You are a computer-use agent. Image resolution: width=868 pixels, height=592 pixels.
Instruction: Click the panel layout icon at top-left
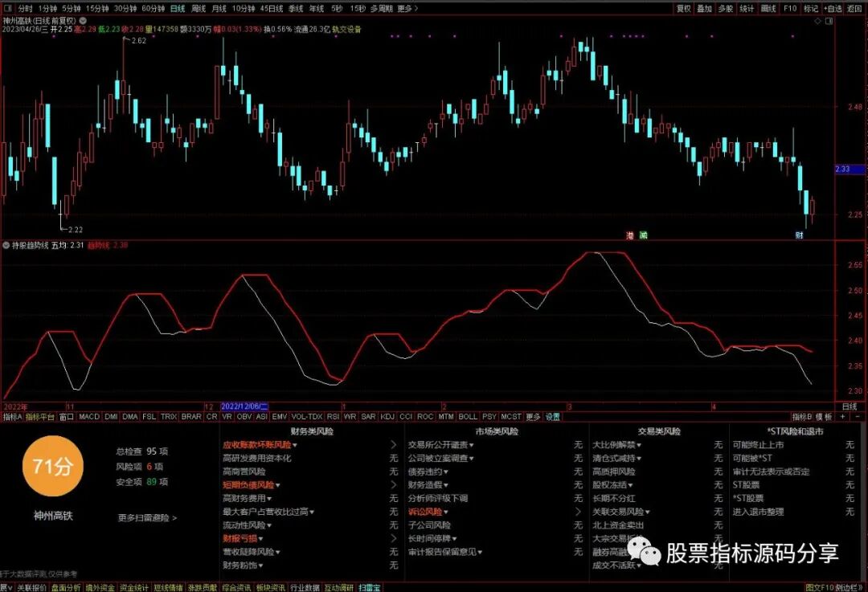[x=9, y=8]
